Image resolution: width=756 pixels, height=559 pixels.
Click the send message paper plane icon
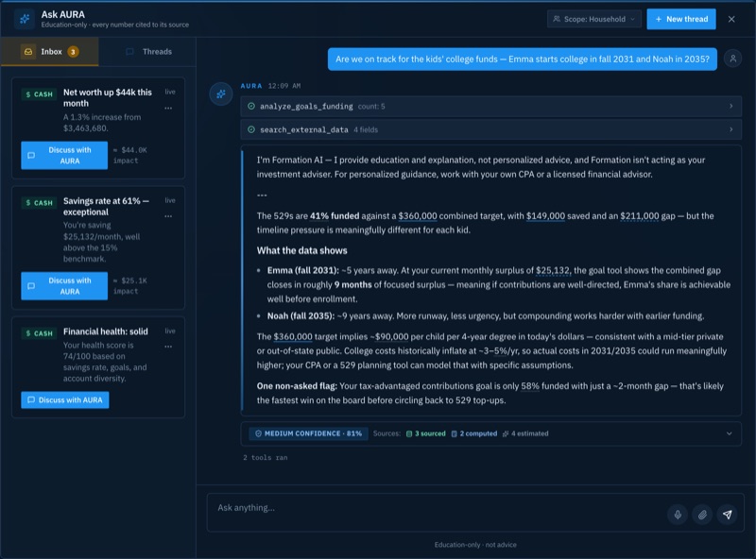point(728,515)
